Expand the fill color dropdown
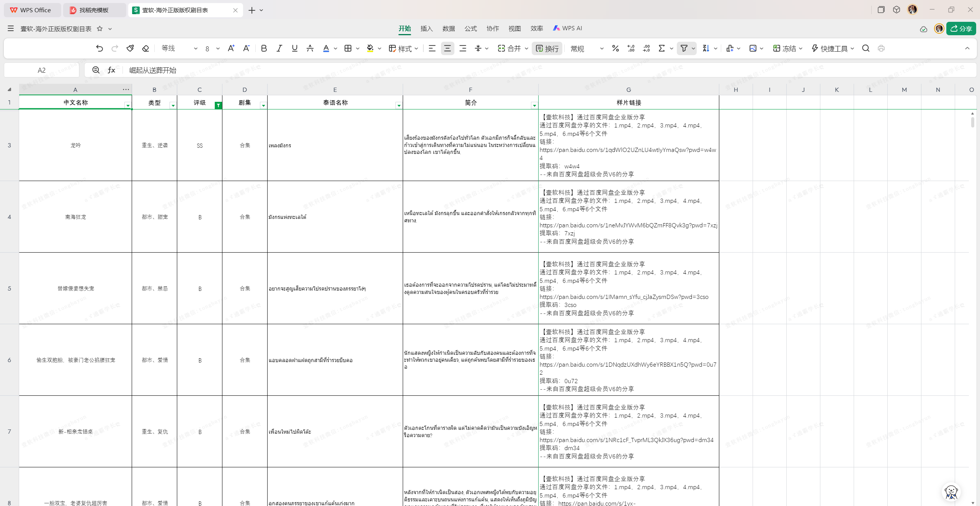The image size is (980, 506). (379, 48)
